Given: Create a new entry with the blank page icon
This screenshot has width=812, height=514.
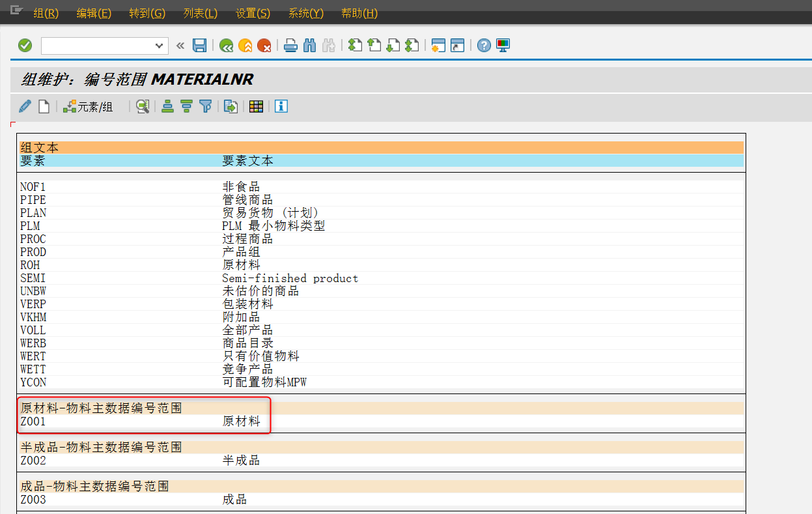Looking at the screenshot, I should point(43,106).
